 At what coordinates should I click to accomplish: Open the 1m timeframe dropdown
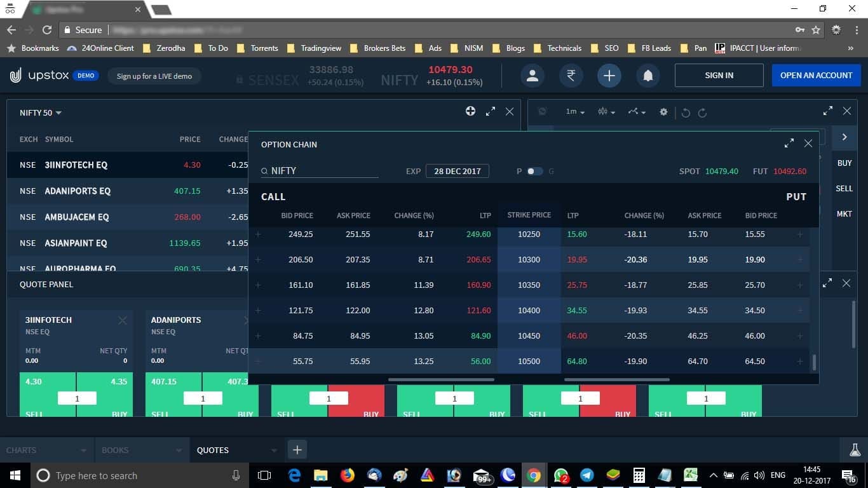[x=576, y=112]
